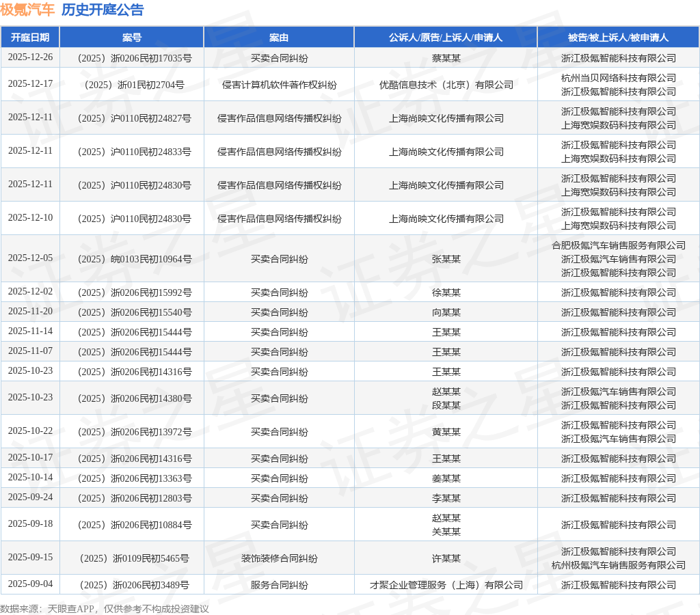700x615 pixels.
Task: Click 合肥极氪汽车销售服务有限公司
Action: (x=618, y=245)
